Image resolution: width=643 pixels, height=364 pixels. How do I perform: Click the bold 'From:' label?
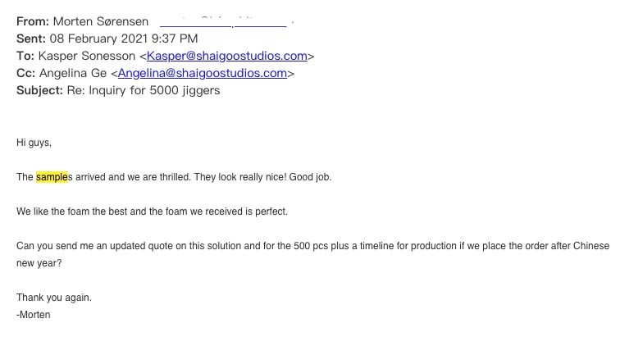pos(33,21)
